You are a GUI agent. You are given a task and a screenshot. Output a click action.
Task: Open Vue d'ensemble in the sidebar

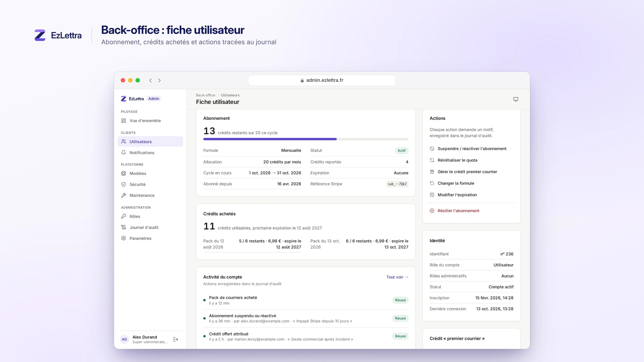[150, 121]
